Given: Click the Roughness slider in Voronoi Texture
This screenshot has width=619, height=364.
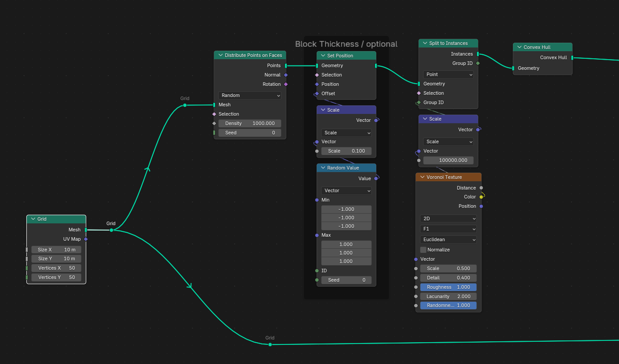Looking at the screenshot, I should click(x=448, y=287).
